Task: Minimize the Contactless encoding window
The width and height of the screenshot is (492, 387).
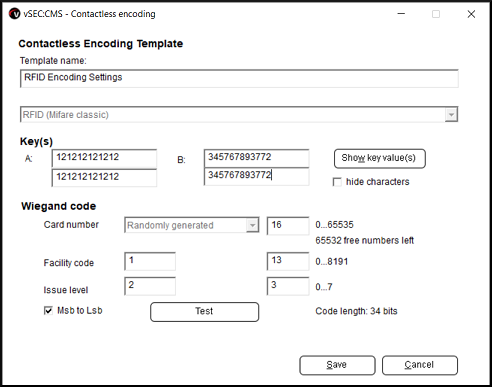Action: click(x=401, y=14)
